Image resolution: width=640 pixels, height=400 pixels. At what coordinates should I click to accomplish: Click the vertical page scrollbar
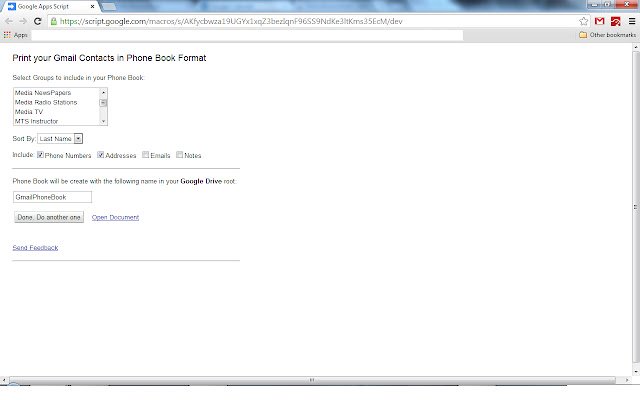(636, 207)
